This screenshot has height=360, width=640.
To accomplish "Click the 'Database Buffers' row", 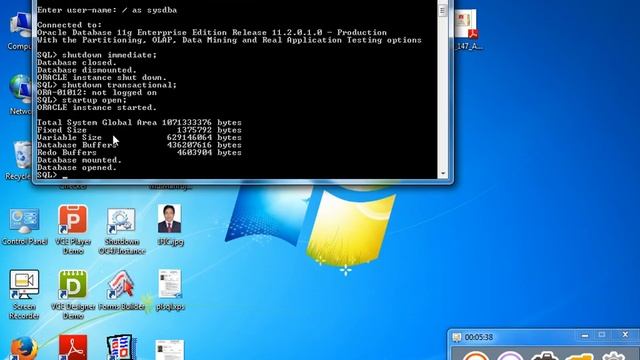I will (x=139, y=145).
